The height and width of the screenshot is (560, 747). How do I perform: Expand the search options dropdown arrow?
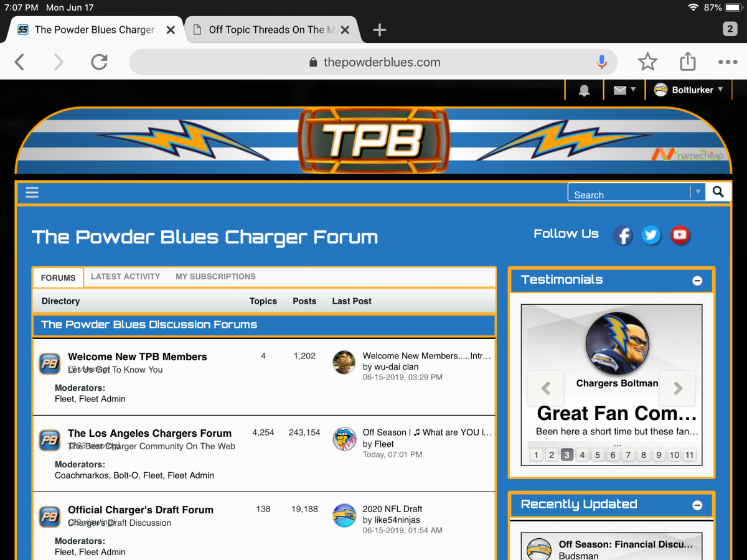(698, 192)
